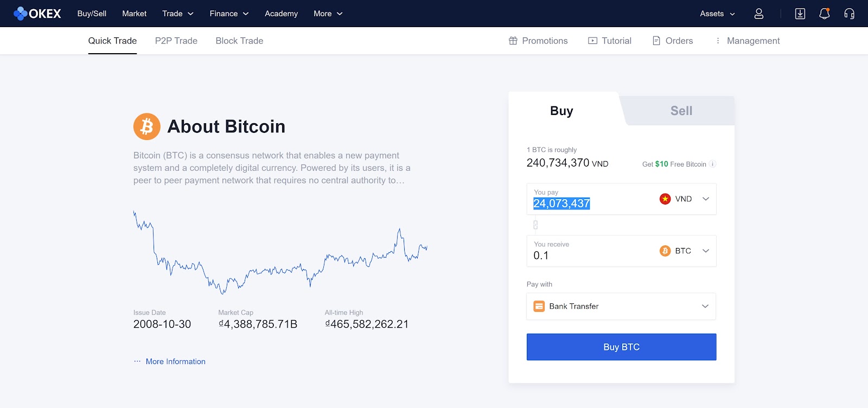Open the user profile icon
The height and width of the screenshot is (408, 868).
point(759,14)
